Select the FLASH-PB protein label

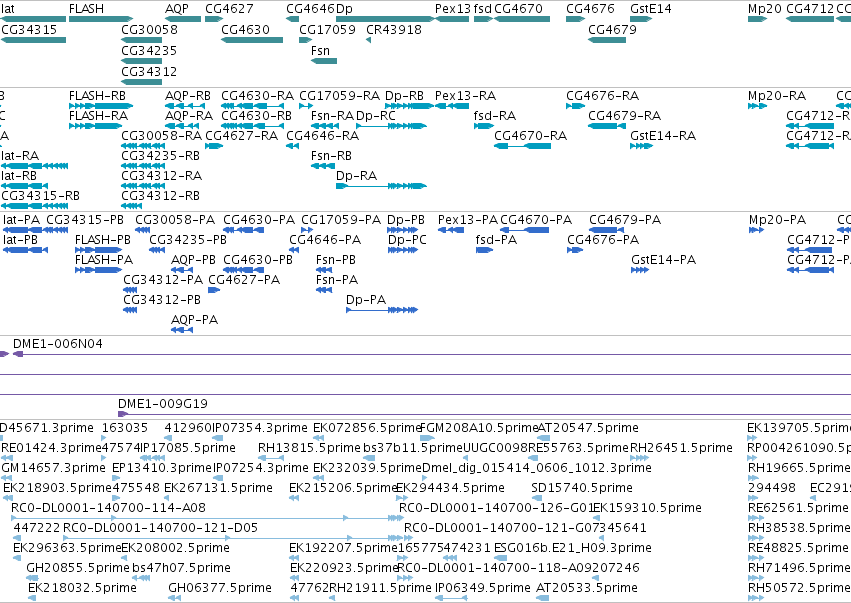click(103, 240)
